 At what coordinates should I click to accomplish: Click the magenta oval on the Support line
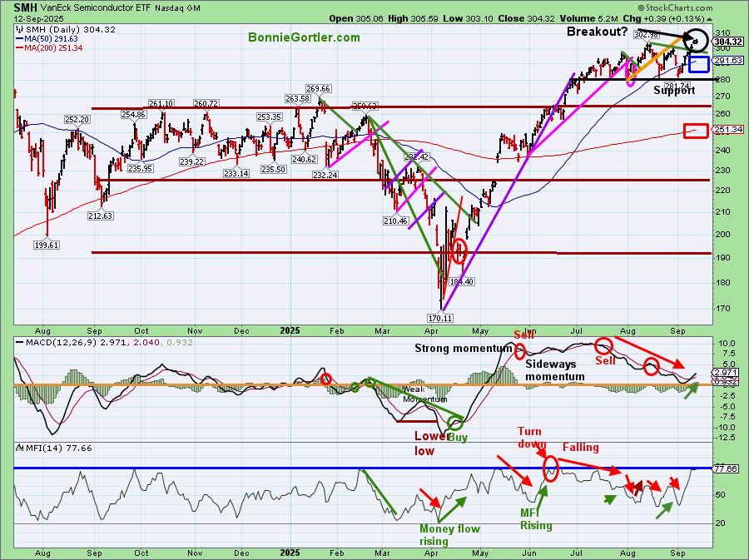coord(630,78)
